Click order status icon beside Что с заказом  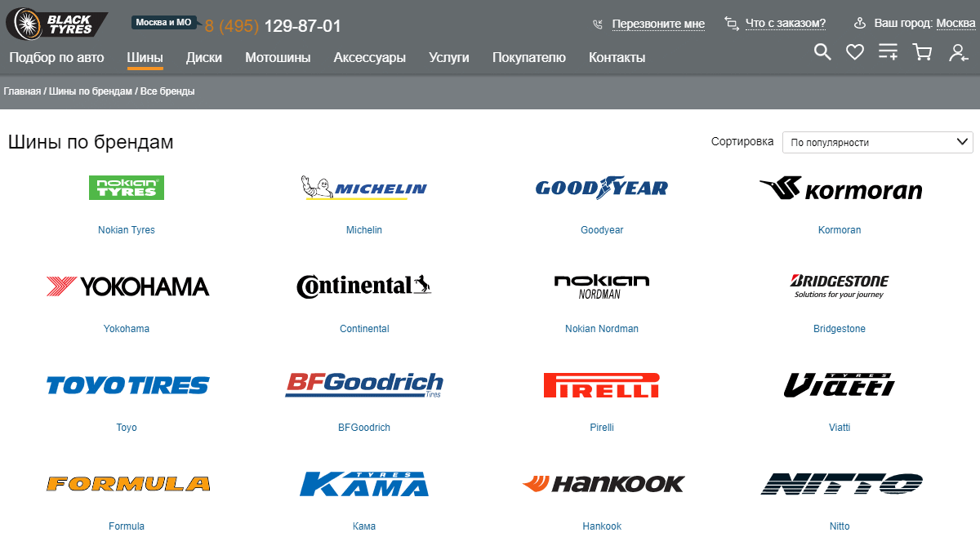[x=732, y=24]
